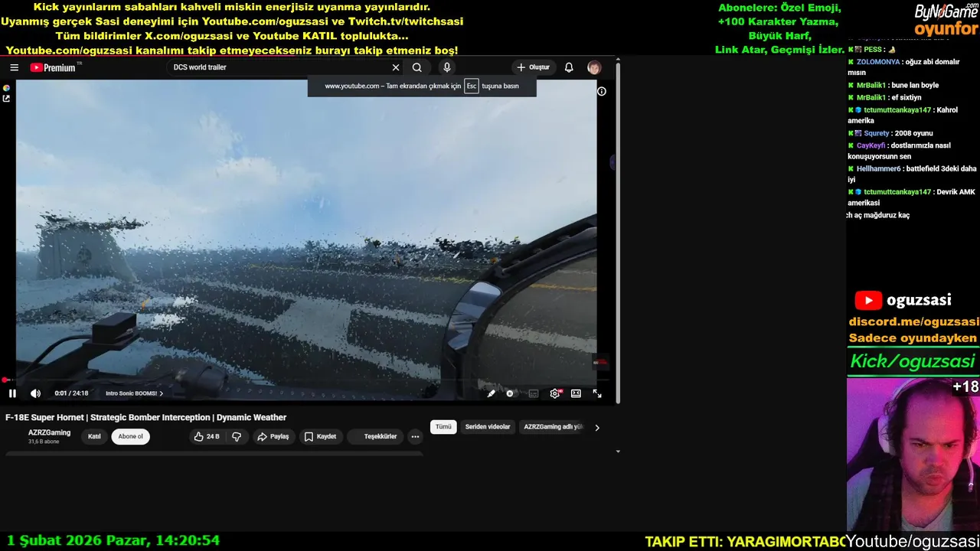Open the notifications bell
Image resolution: width=980 pixels, height=551 pixels.
[569, 67]
